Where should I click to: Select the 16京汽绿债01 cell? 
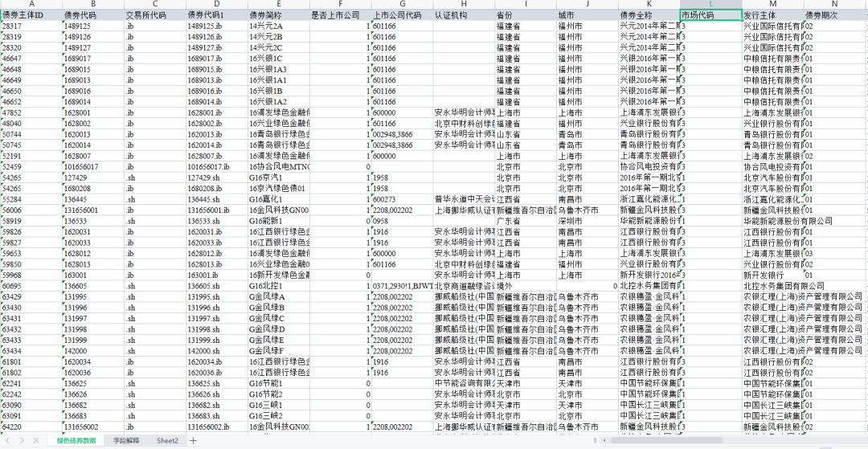coord(278,189)
